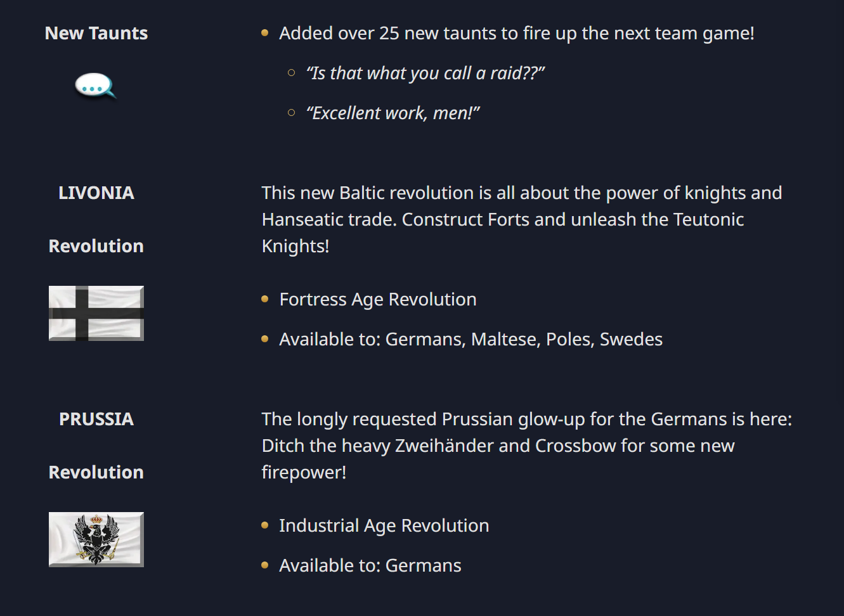Click the 'Is that what you call a raid??' quote
The height and width of the screenshot is (616, 844).
pyautogui.click(x=425, y=74)
